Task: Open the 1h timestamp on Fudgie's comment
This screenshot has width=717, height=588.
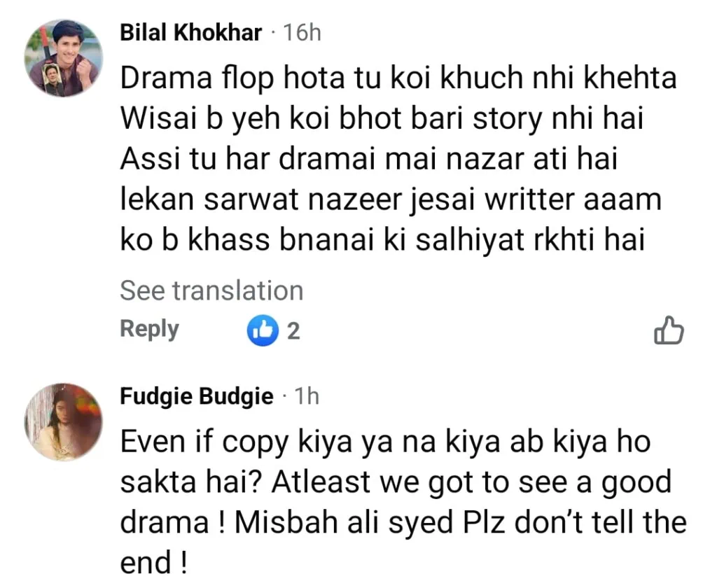Action: tap(307, 396)
